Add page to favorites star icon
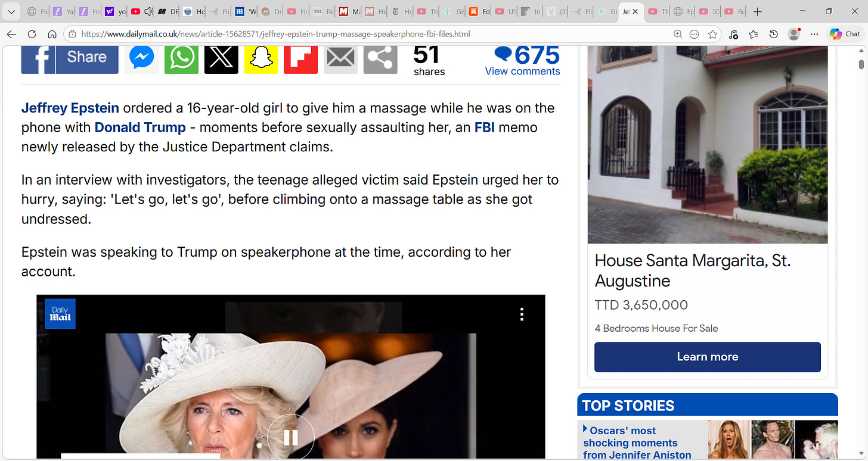The width and height of the screenshot is (868, 461). pos(712,34)
